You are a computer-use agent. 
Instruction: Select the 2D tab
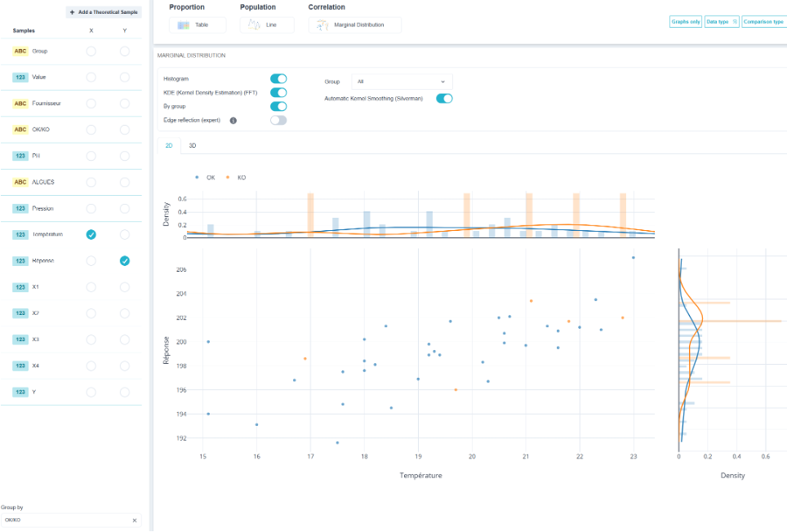pos(169,146)
